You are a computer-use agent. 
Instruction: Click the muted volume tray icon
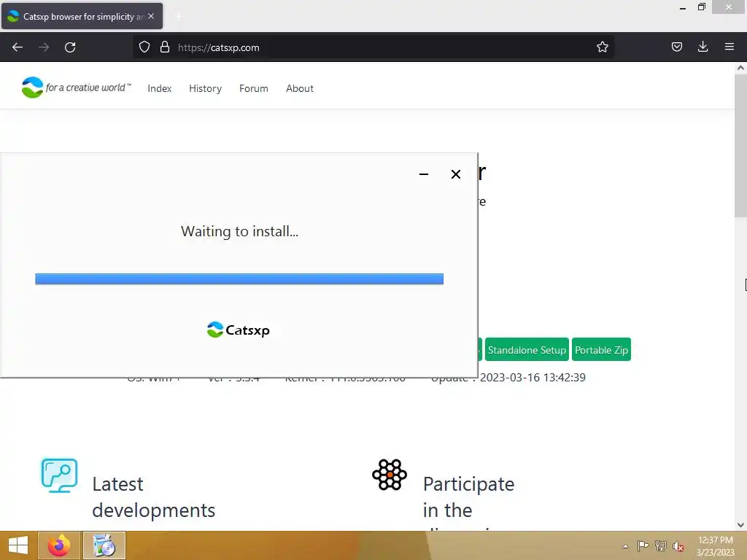coord(678,546)
